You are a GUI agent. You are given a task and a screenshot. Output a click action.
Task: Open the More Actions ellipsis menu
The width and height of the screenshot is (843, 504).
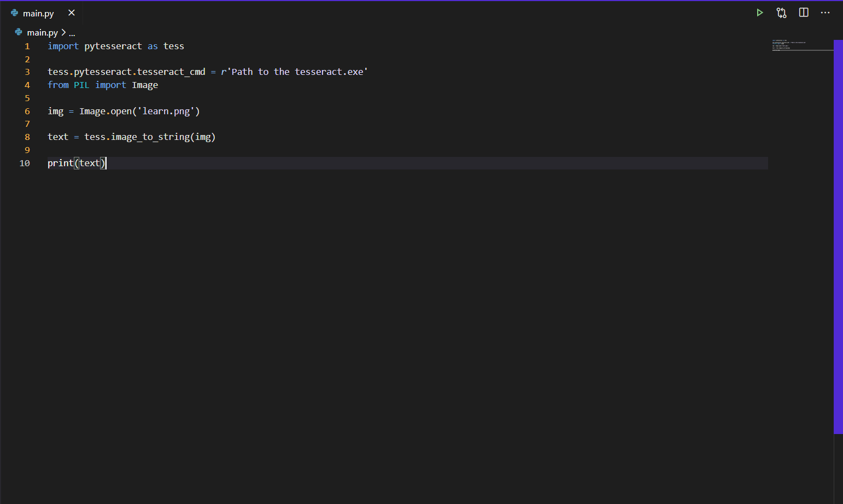pyautogui.click(x=825, y=13)
